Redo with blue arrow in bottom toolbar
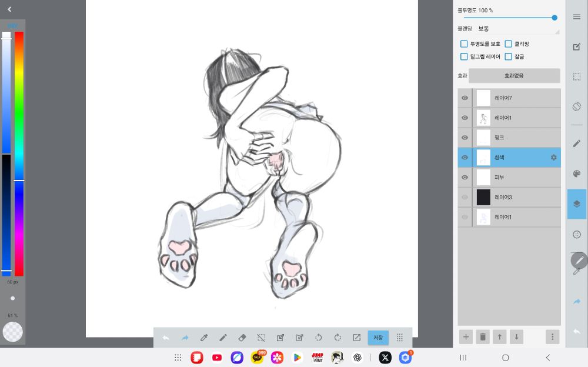 click(x=185, y=338)
